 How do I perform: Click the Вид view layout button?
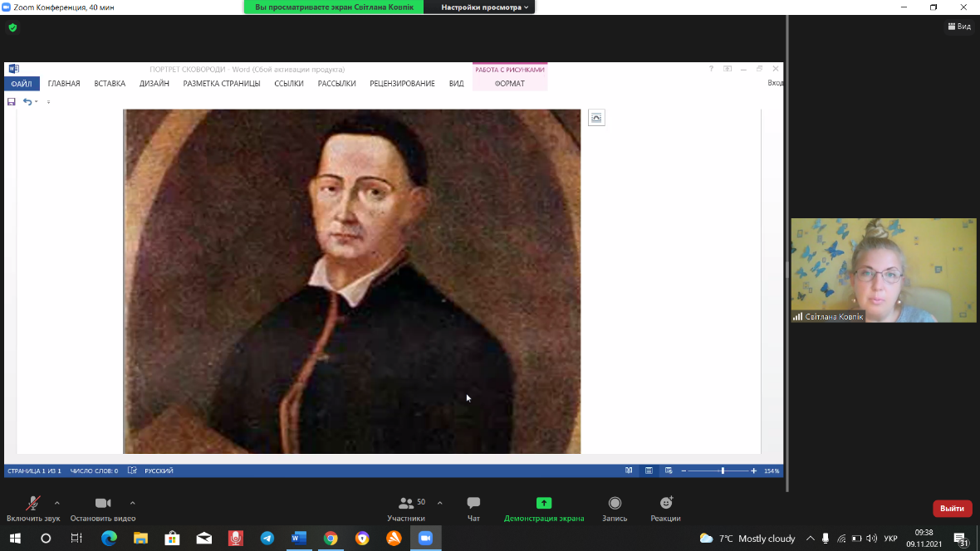pyautogui.click(x=959, y=27)
